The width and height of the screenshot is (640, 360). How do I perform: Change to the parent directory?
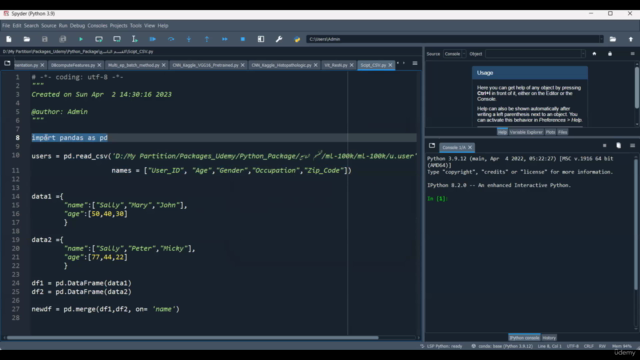[x=631, y=39]
